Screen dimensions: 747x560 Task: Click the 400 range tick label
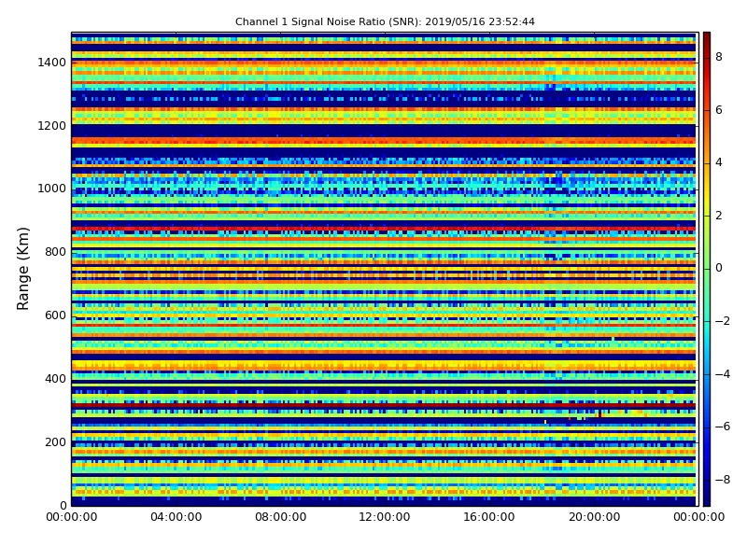[x=55, y=379]
